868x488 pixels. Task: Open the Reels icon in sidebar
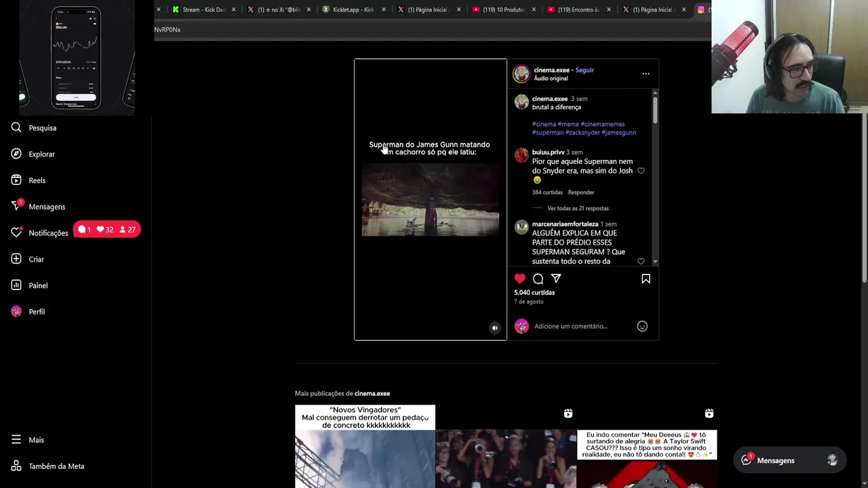[16, 180]
